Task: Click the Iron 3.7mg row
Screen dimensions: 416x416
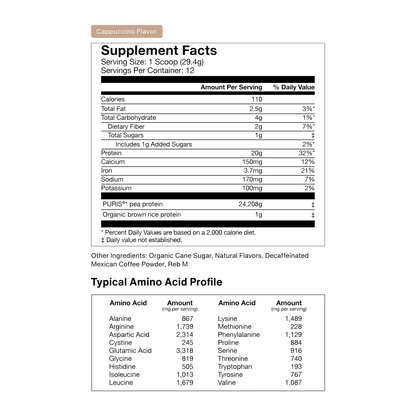Action: tap(208, 171)
